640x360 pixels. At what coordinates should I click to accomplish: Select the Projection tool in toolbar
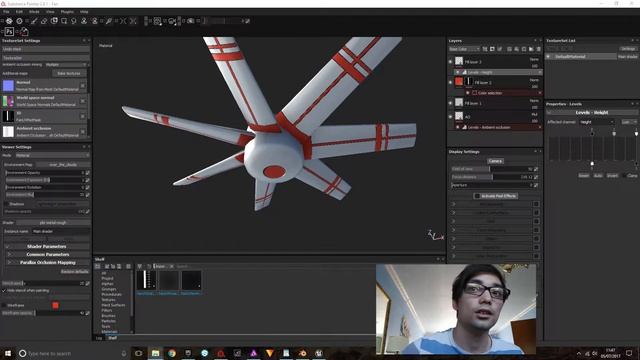tap(54, 21)
